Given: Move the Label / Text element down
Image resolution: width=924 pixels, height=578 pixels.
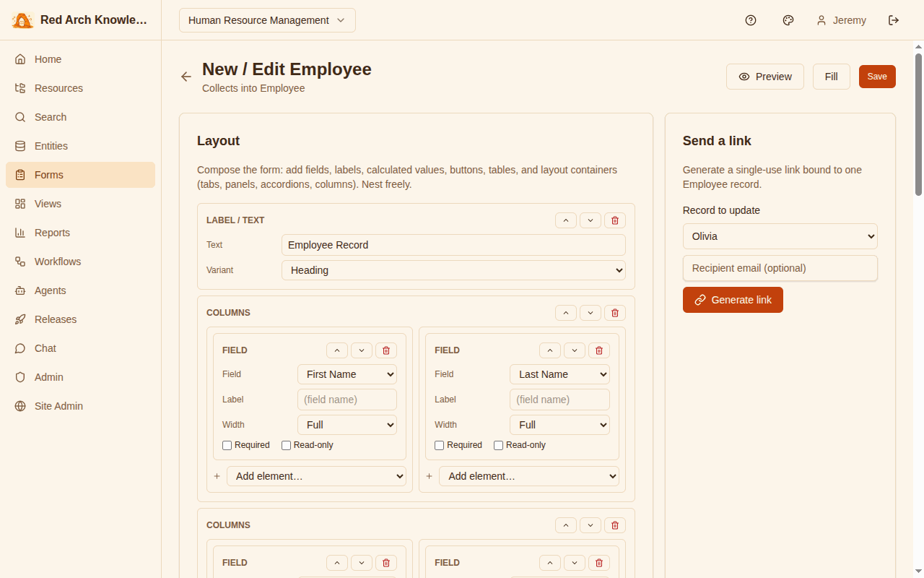Looking at the screenshot, I should click(590, 220).
